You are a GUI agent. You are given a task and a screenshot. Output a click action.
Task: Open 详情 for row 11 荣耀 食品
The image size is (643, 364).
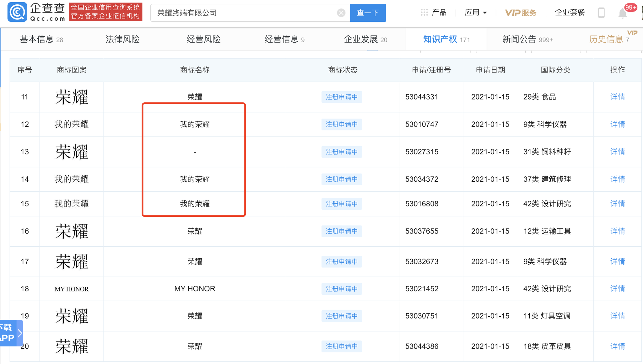(617, 97)
